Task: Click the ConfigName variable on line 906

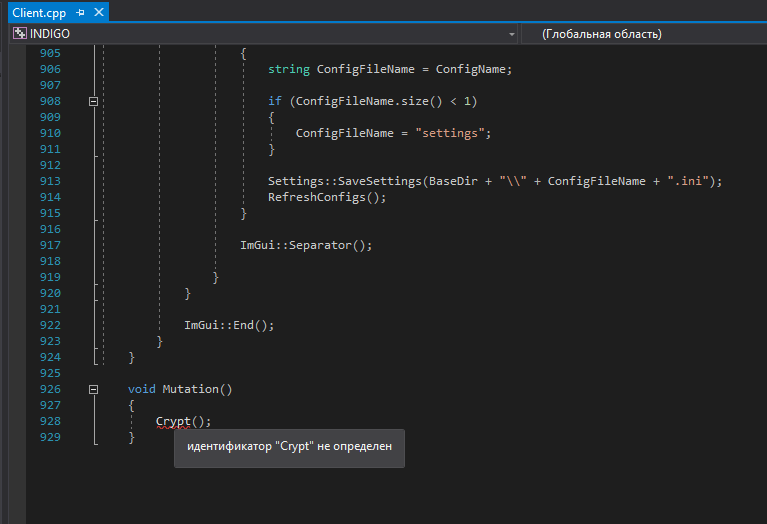Action: (470, 69)
